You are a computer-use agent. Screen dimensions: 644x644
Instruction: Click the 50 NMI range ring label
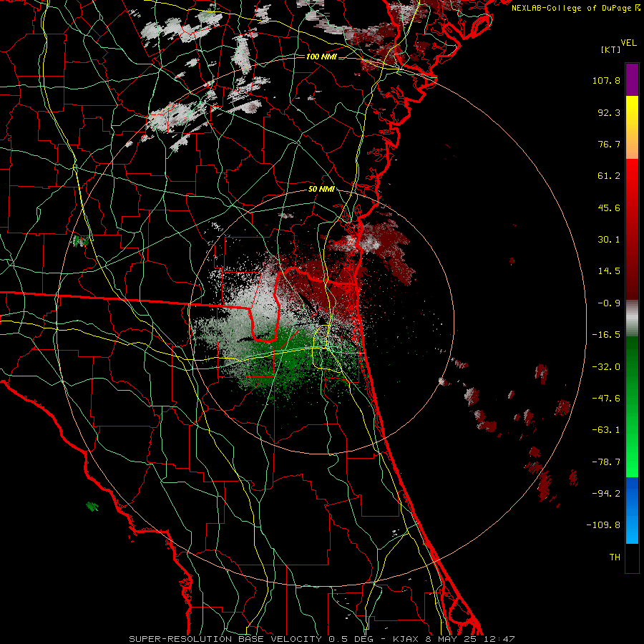(321, 190)
